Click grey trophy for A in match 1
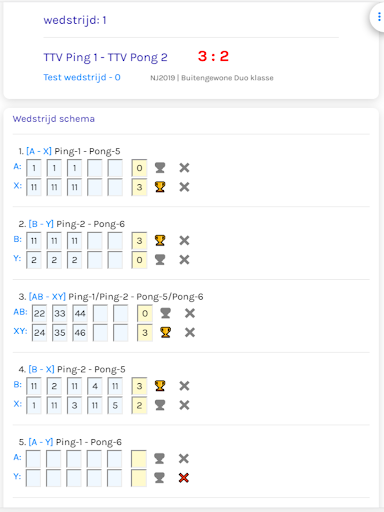Screen dimensions: 384x512 [160, 168]
